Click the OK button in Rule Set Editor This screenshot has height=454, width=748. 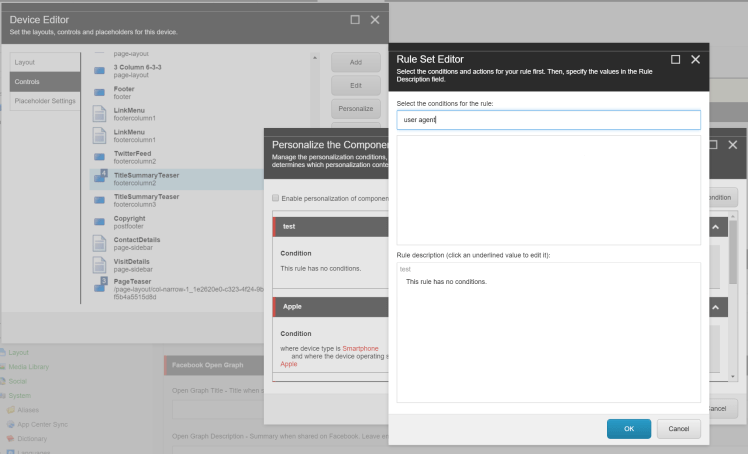pyautogui.click(x=629, y=428)
